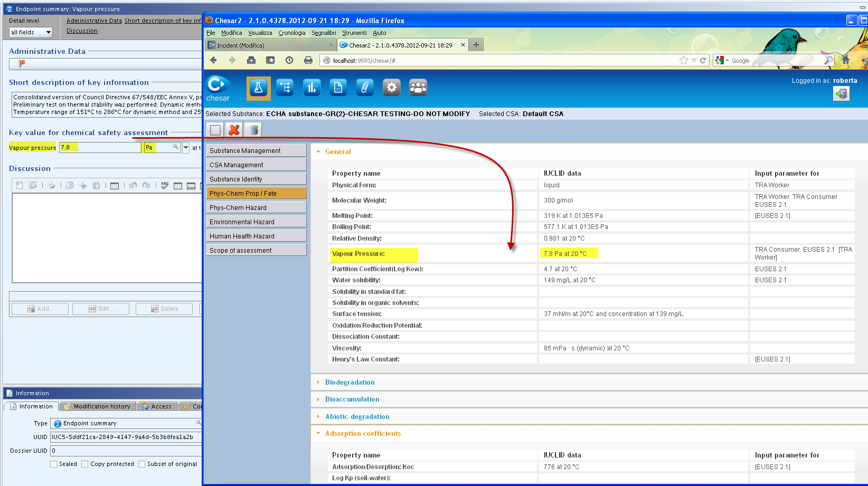Open the paperclip attachment icon in Chesar
The height and width of the screenshot is (486, 868).
(365, 88)
